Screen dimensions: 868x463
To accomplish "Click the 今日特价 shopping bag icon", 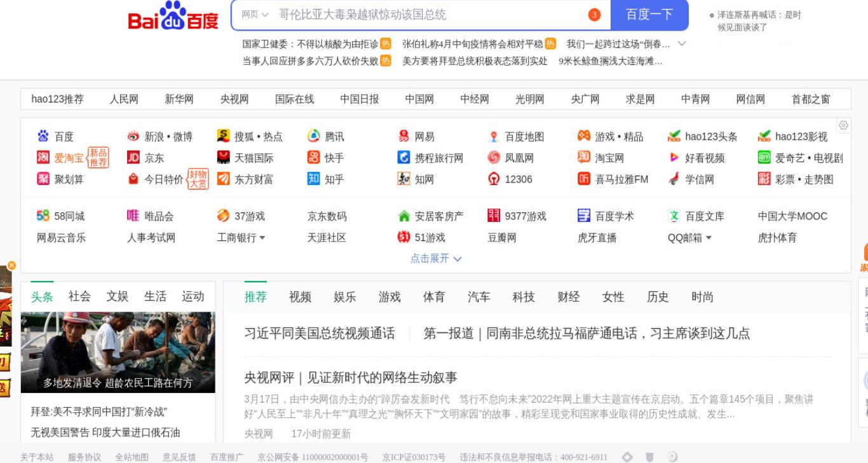I will pyautogui.click(x=133, y=179).
